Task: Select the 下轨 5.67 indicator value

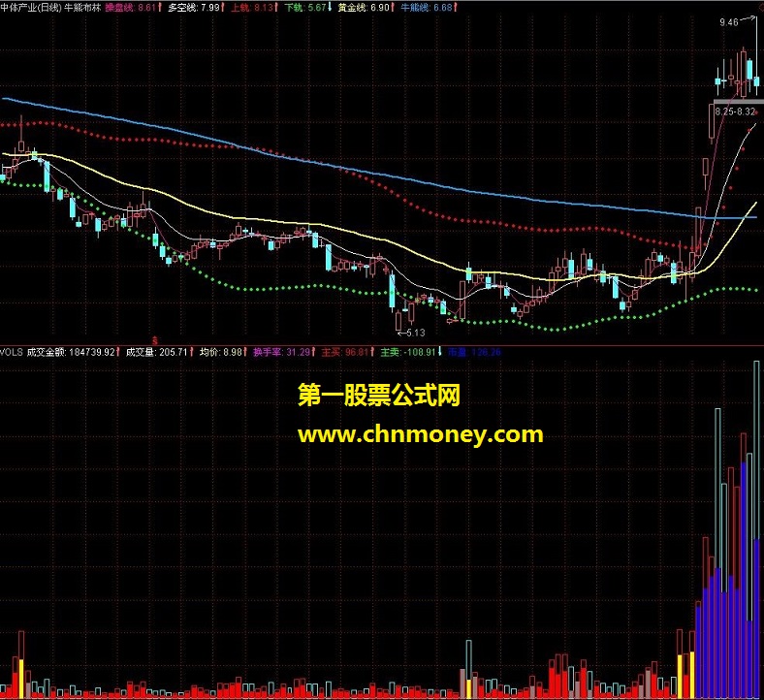Action: [x=307, y=7]
